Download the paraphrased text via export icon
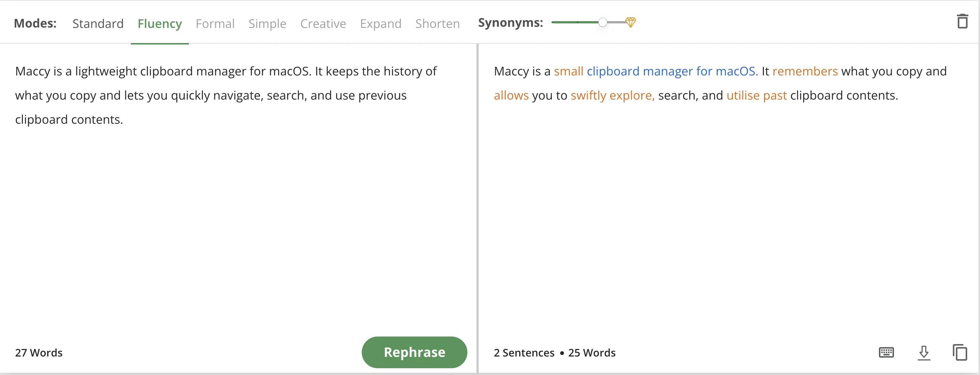Image resolution: width=980 pixels, height=375 pixels. pos(924,353)
